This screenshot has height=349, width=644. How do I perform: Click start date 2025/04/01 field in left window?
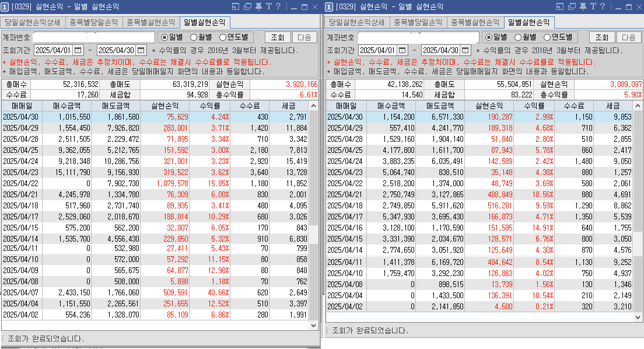pyautogui.click(x=54, y=50)
